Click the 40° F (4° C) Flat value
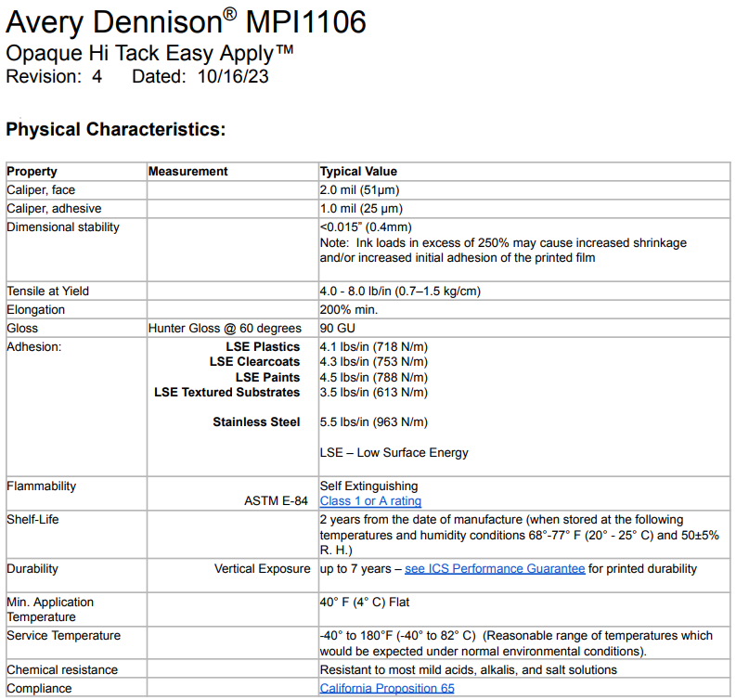The image size is (736, 700). coord(365,603)
